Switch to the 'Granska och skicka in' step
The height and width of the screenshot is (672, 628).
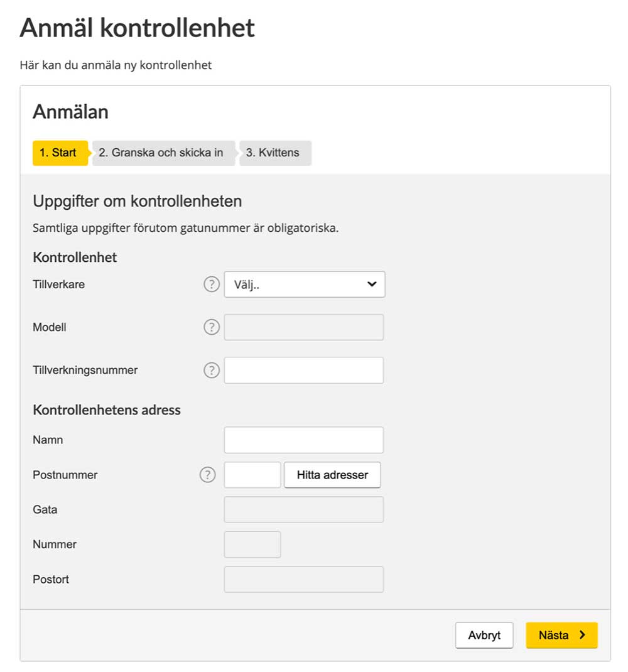pos(162,153)
